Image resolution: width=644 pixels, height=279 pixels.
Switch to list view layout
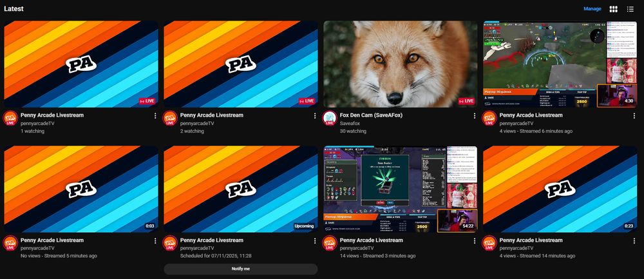point(630,9)
